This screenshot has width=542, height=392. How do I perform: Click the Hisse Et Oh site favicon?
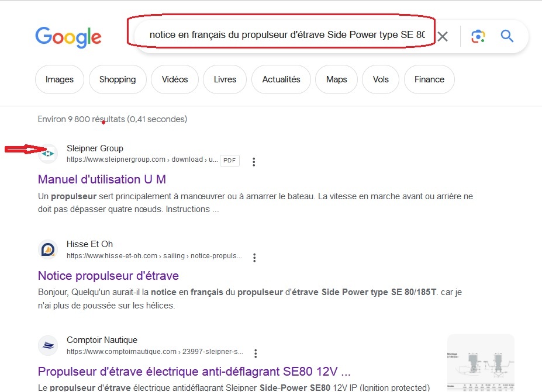[48, 249]
